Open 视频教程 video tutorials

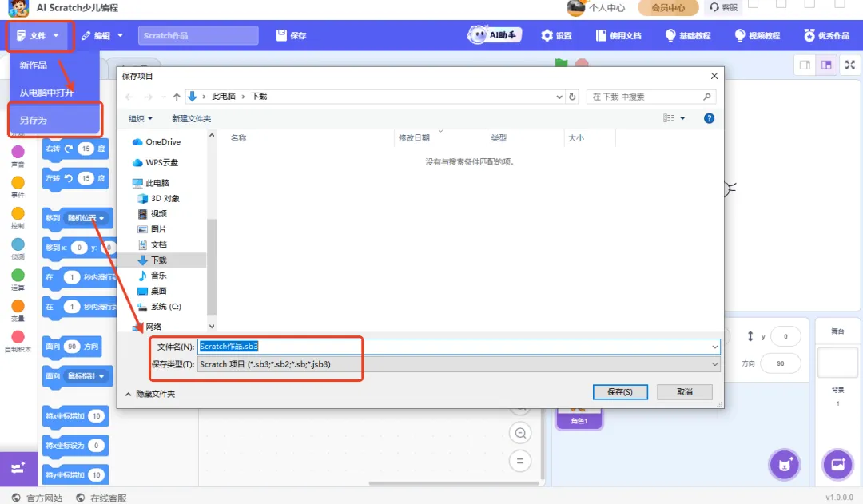(758, 36)
